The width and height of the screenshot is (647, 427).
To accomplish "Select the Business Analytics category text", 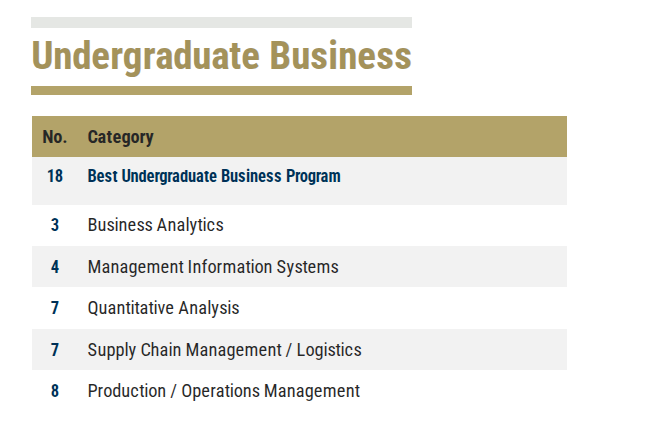I will point(156,225).
